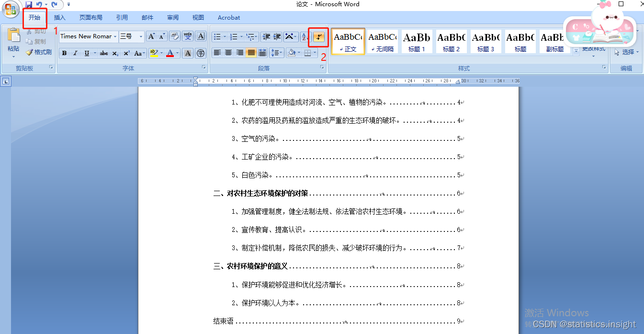Shrink font size button

click(x=162, y=36)
